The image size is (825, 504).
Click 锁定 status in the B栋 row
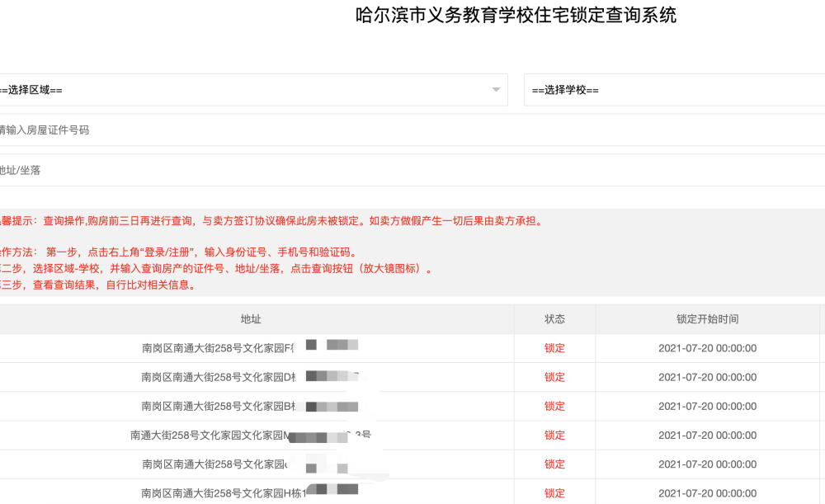coord(554,406)
